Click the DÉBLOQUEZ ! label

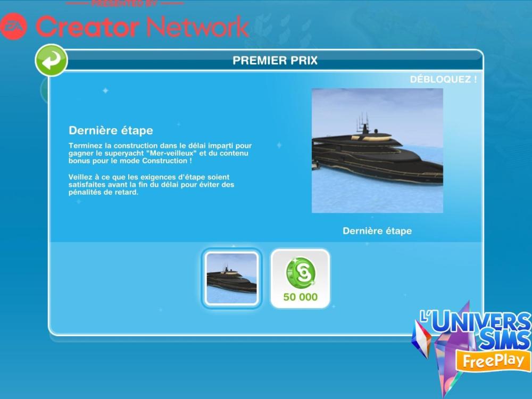(443, 79)
